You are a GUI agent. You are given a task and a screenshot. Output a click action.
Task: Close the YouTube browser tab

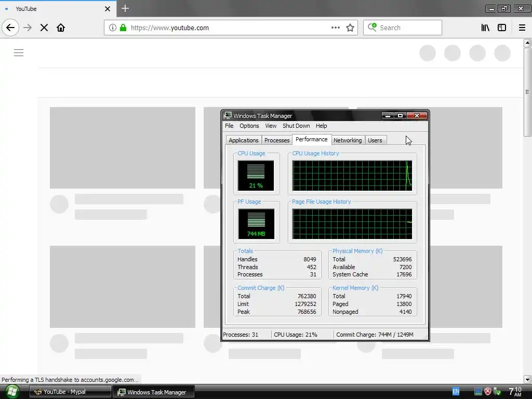tap(108, 9)
